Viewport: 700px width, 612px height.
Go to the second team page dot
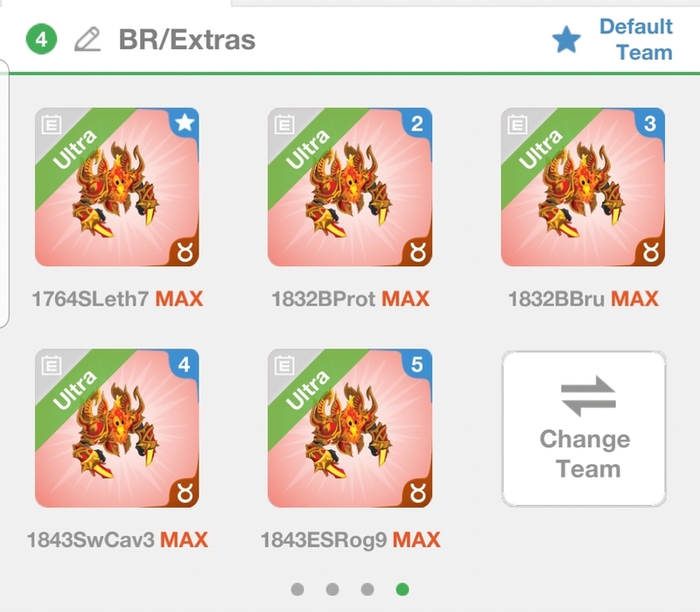click(x=332, y=589)
